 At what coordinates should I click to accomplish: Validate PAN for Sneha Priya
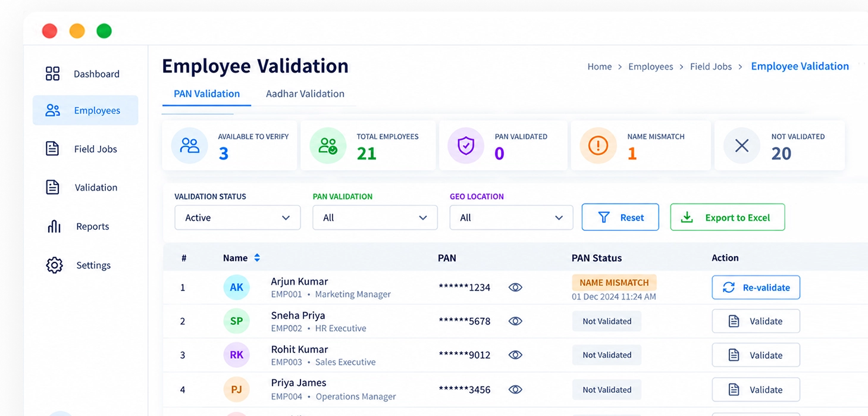[x=756, y=321]
